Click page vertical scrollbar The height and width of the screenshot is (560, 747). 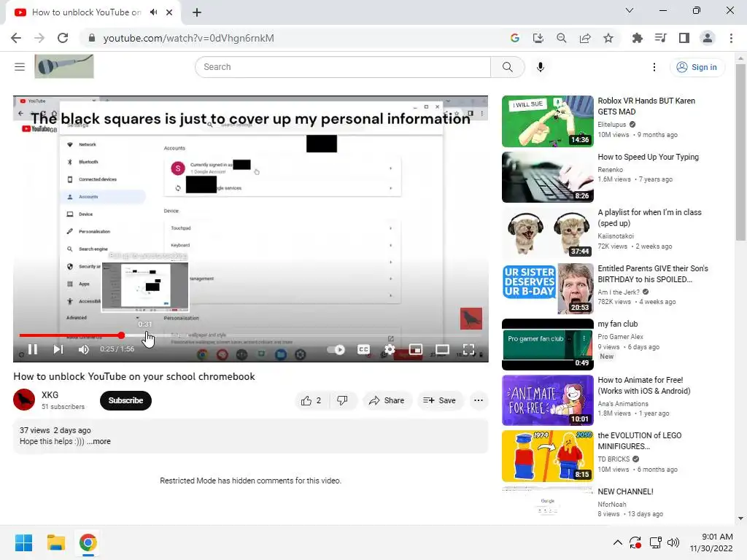740,152
